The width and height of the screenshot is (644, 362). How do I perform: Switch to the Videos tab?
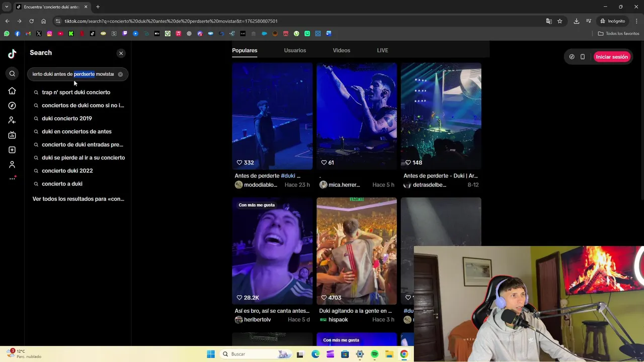coord(341,50)
